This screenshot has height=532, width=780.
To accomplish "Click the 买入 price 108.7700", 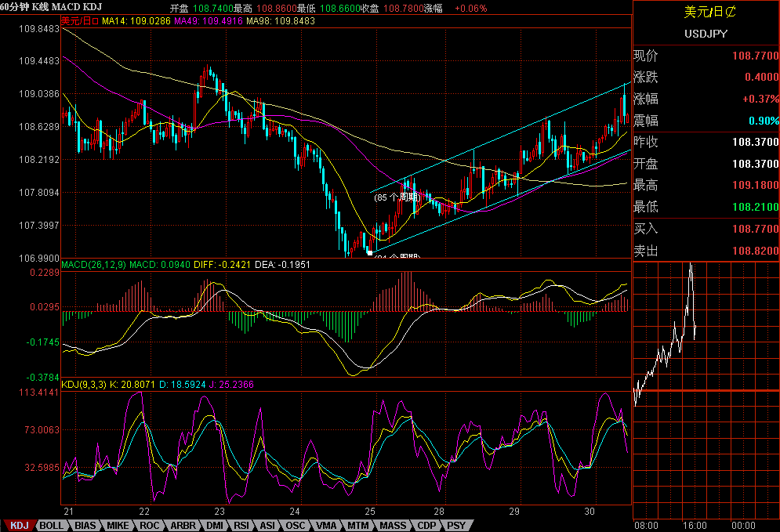I will [756, 228].
